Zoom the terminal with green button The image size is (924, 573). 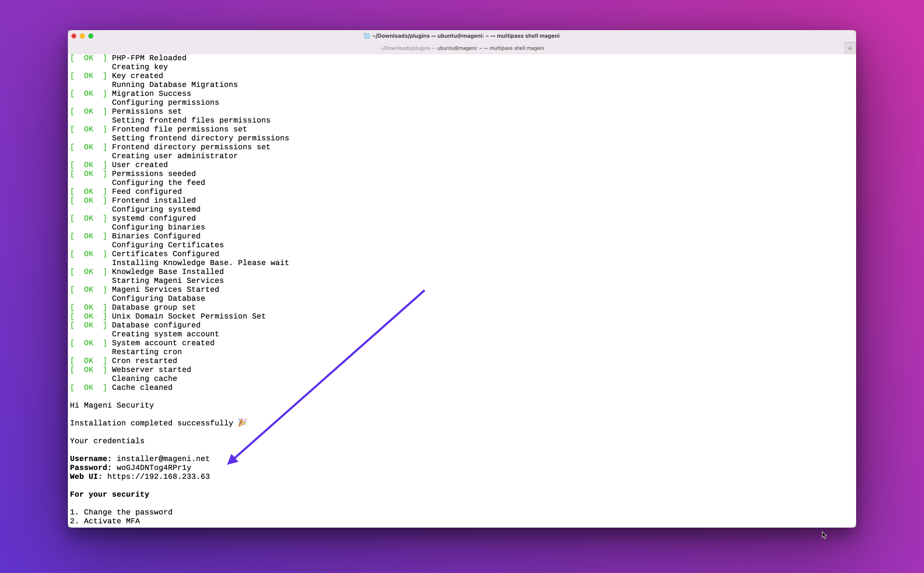(x=91, y=36)
